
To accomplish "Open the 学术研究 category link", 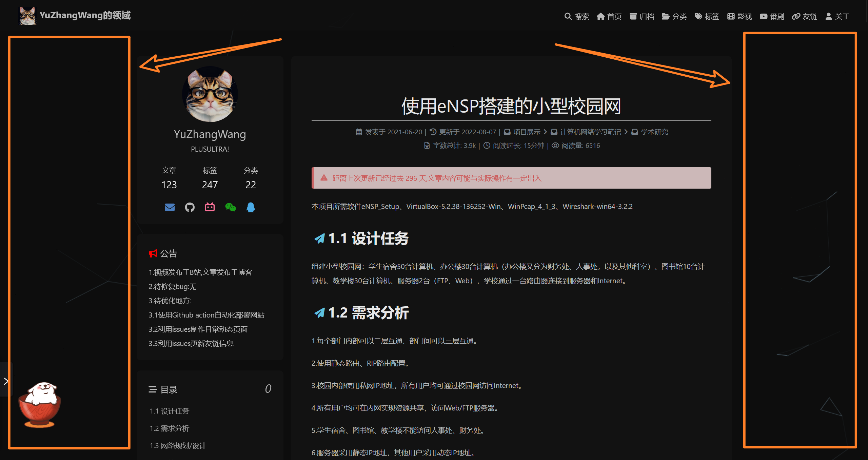I will click(654, 132).
